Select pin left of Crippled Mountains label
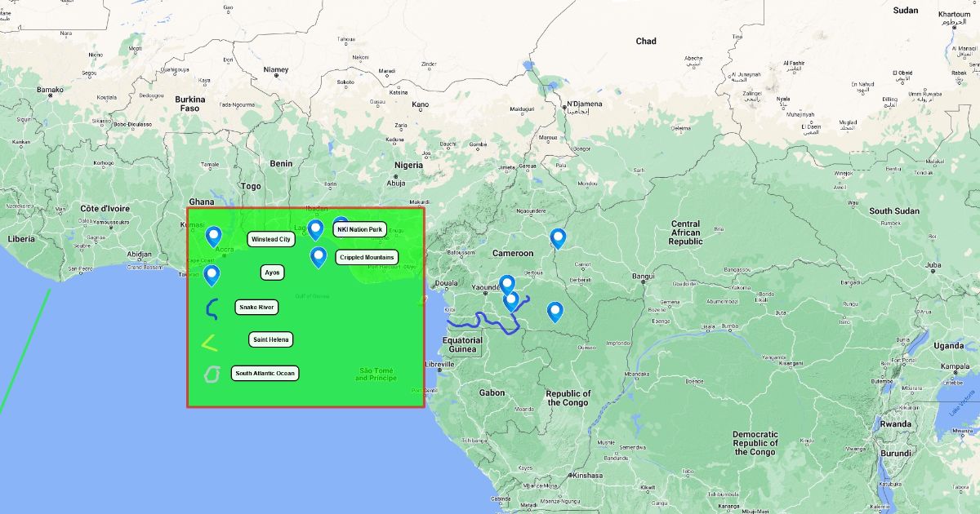This screenshot has height=514, width=980. [x=318, y=256]
